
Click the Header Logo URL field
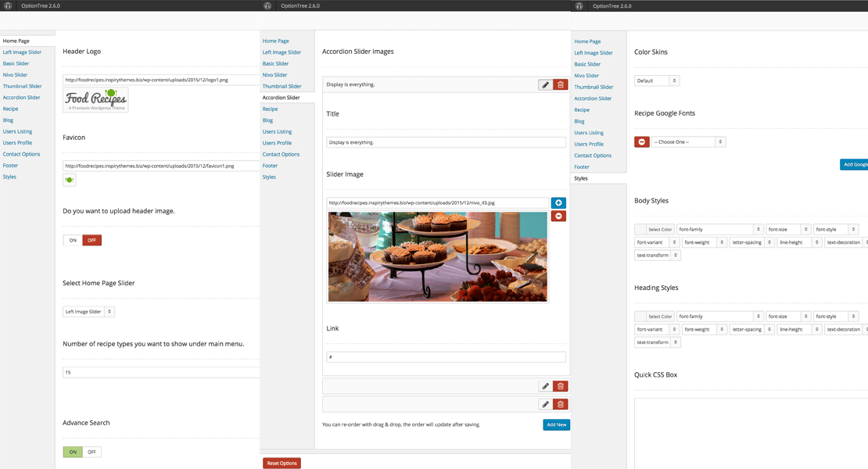pyautogui.click(x=161, y=80)
